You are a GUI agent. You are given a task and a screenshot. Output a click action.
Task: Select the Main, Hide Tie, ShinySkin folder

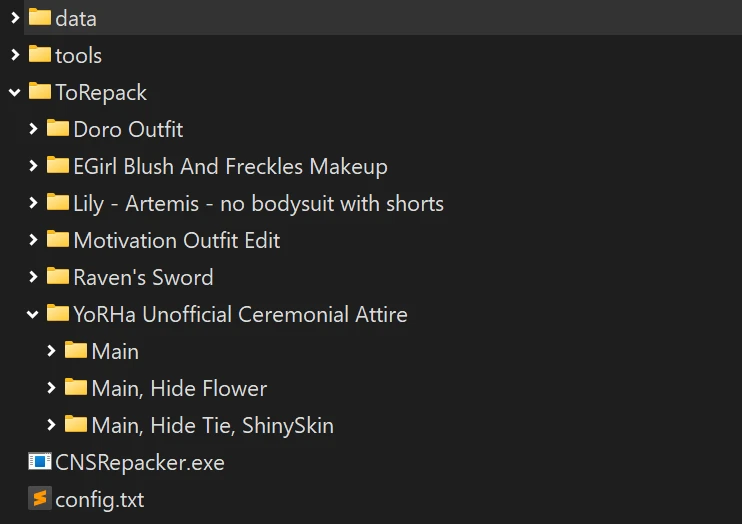tap(212, 425)
